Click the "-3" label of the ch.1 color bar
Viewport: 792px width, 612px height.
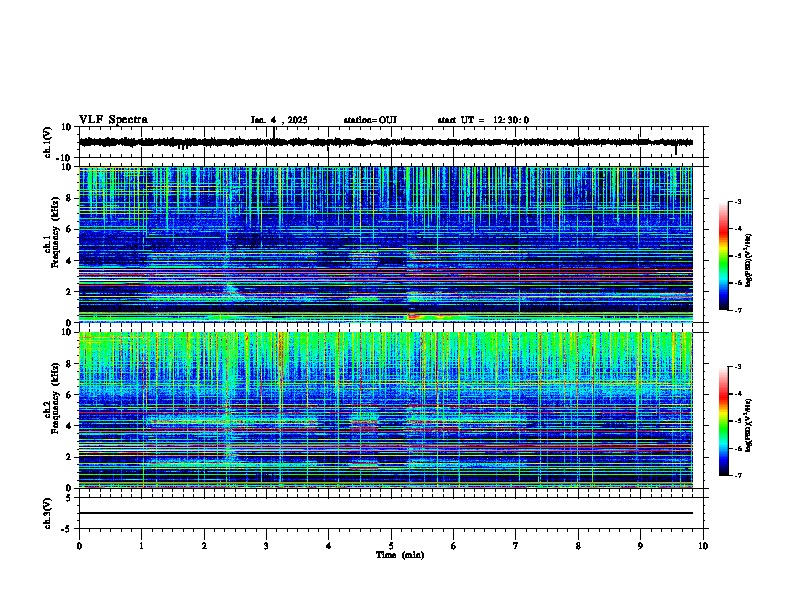click(737, 201)
